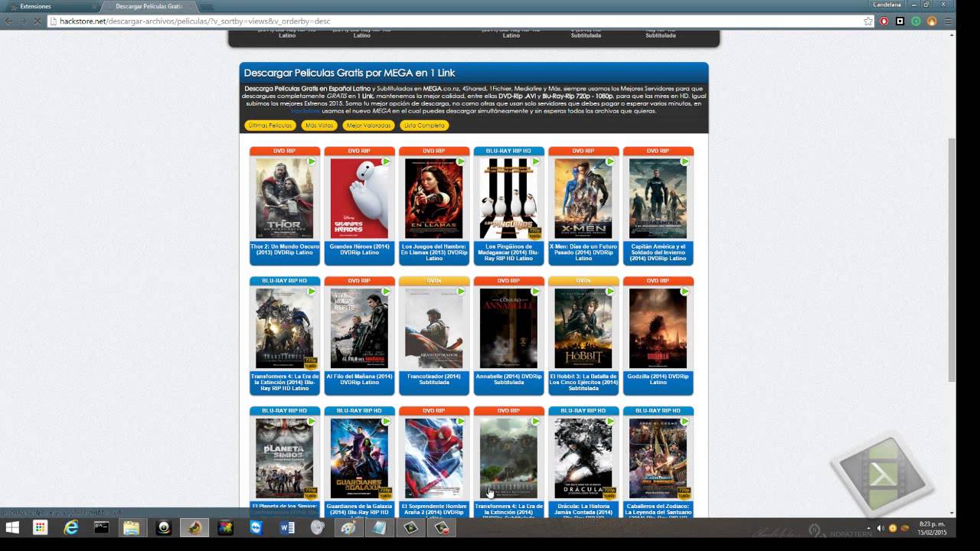
Task: Click the browser forward arrow
Action: pyautogui.click(x=23, y=21)
